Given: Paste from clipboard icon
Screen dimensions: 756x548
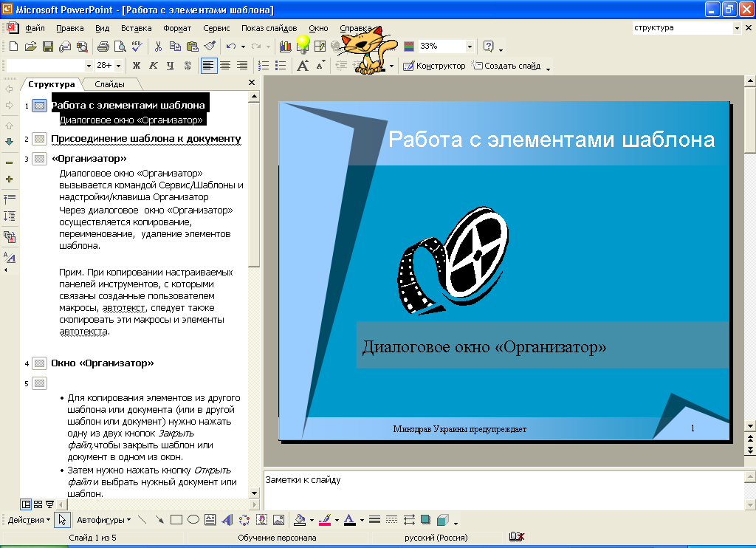Looking at the screenshot, I should pyautogui.click(x=193, y=47).
